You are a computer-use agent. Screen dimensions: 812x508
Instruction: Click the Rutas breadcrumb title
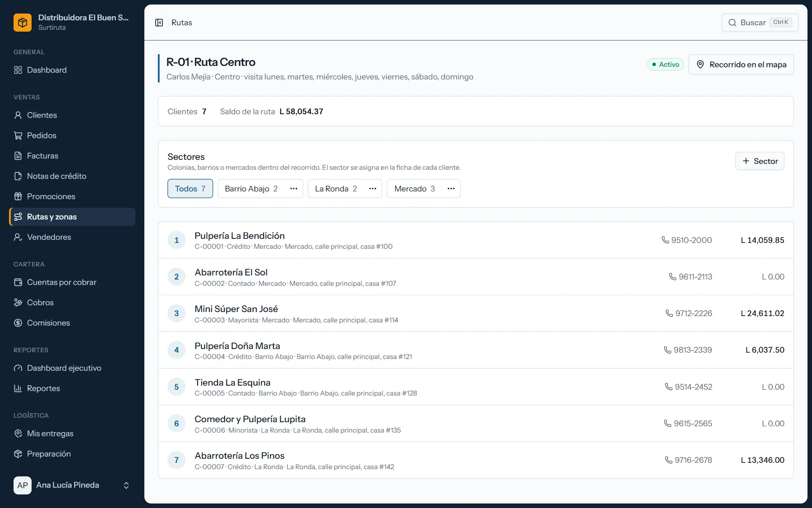click(182, 23)
